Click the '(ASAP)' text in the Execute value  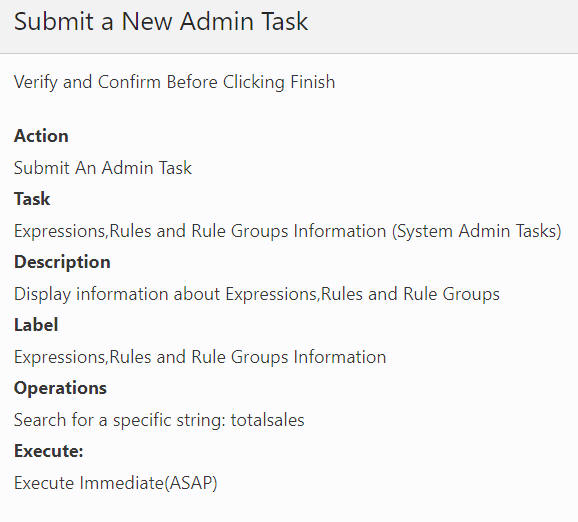click(191, 483)
